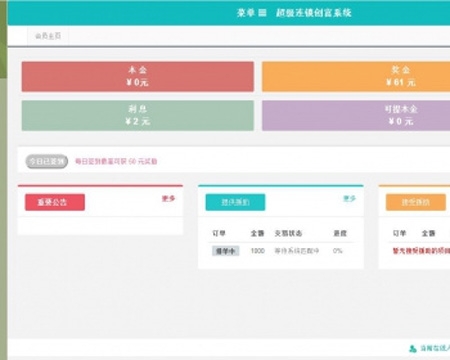Click the orange 接受帮助 button
This screenshot has width=450, height=360.
(x=416, y=202)
